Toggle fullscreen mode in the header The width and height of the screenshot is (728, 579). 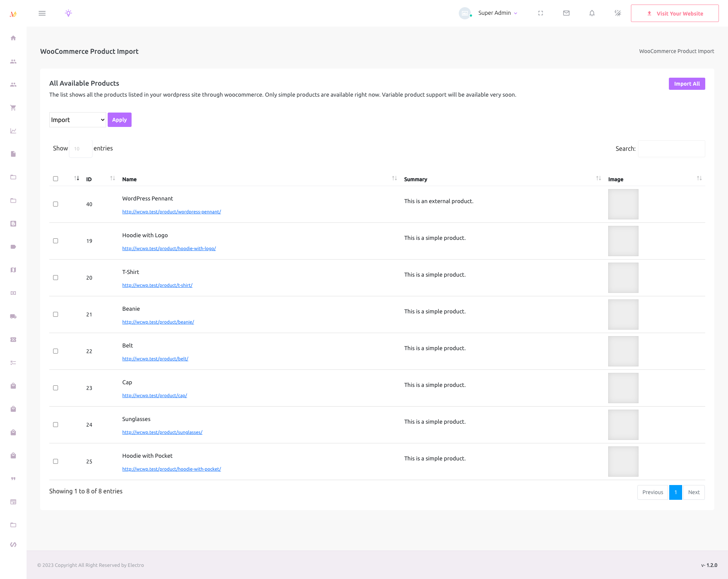click(x=541, y=13)
